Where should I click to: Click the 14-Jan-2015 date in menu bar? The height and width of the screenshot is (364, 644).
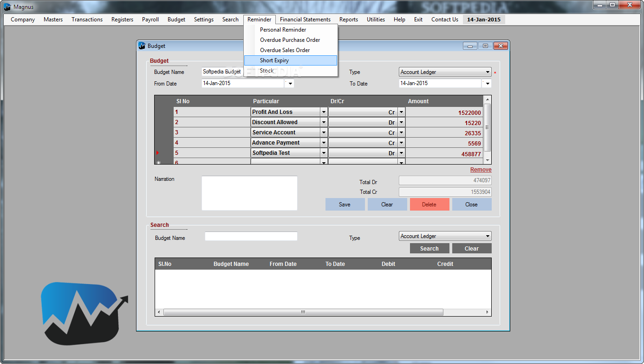coord(484,20)
